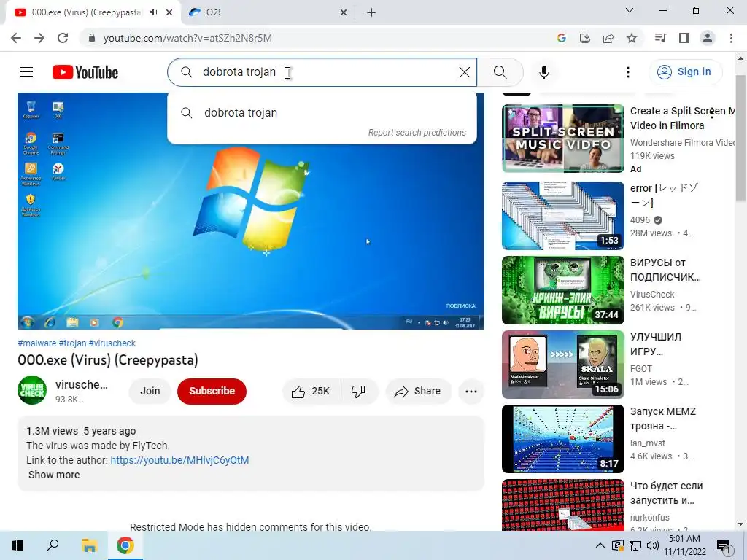Toggle the Chrome side panel
This screenshot has width=747, height=560.
coord(684,38)
